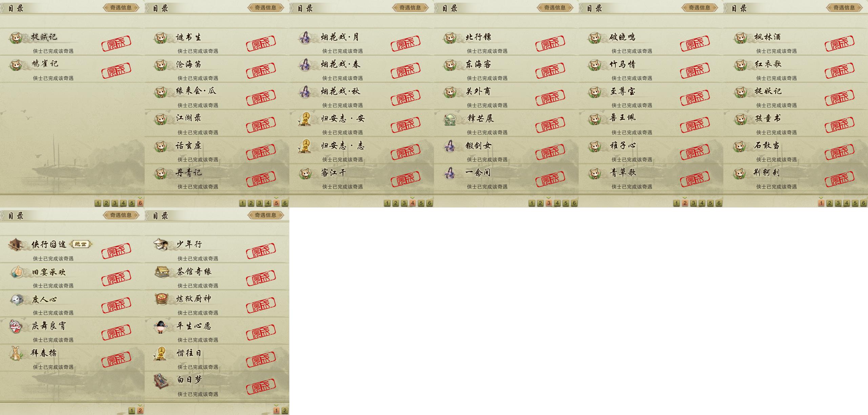Click the wooden pavilion icon beside 侠行囧途
Screen dimensions: 868x415
[x=16, y=244]
